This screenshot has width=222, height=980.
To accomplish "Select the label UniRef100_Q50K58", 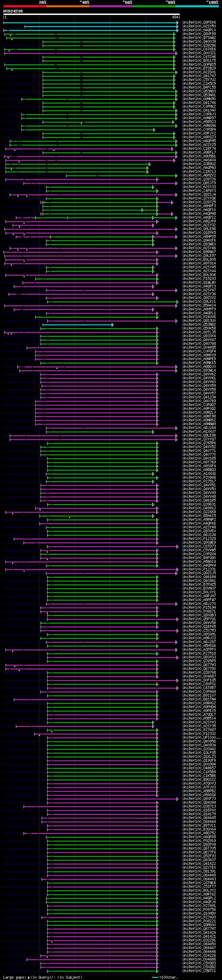I will tap(199, 328).
